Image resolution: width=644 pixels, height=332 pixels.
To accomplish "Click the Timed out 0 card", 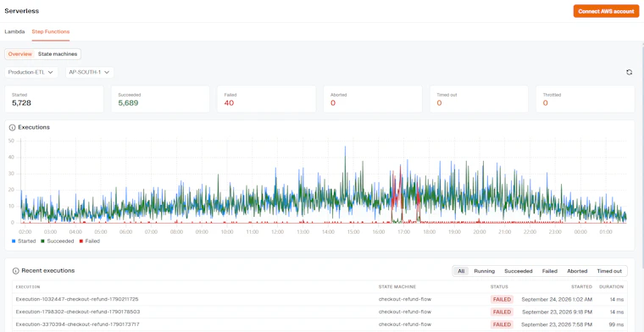I will (479, 99).
